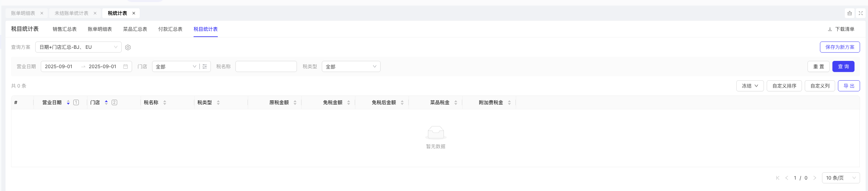The width and height of the screenshot is (868, 191).
Task: Expand the 税类型 dropdown
Action: coord(351,66)
